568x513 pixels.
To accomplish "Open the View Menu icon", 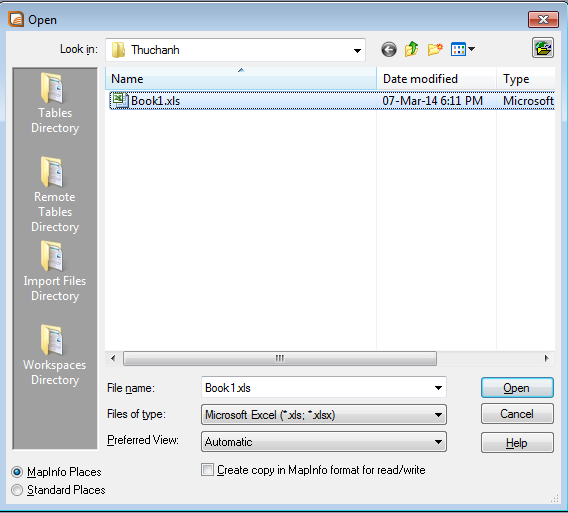I will point(458,49).
